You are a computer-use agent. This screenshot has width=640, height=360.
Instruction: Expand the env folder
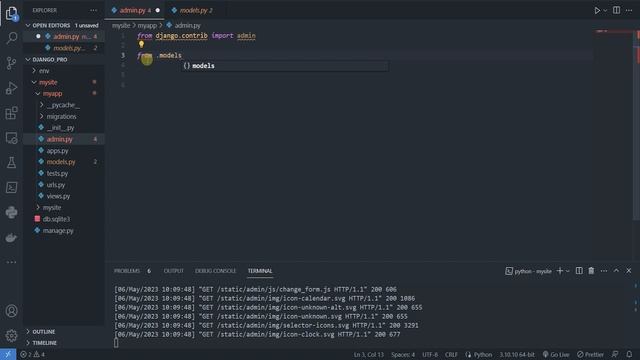tap(64, 71)
